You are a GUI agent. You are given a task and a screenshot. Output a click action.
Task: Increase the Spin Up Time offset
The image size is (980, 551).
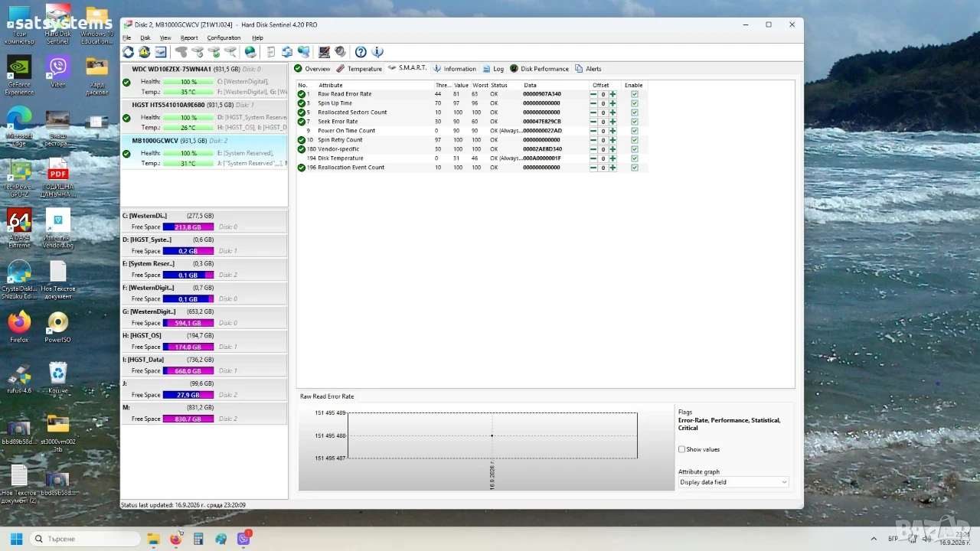click(x=612, y=103)
